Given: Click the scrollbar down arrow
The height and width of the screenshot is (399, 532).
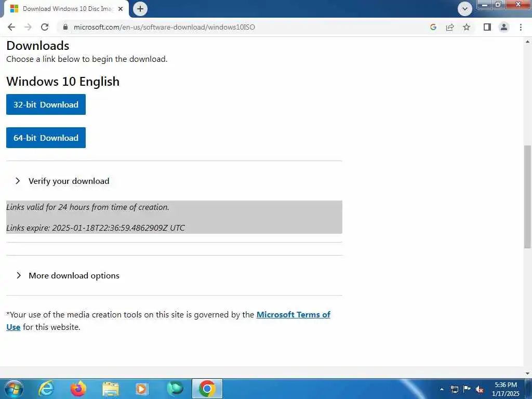Looking at the screenshot, I should pyautogui.click(x=527, y=374).
